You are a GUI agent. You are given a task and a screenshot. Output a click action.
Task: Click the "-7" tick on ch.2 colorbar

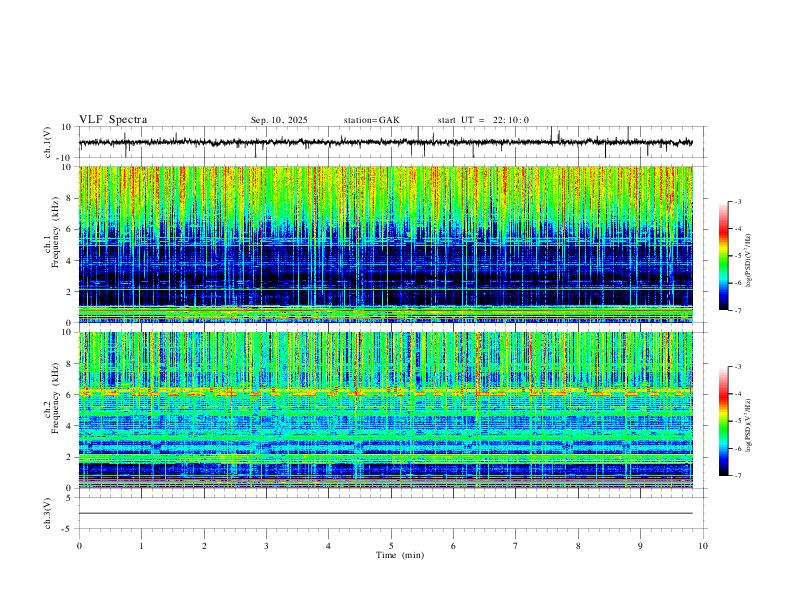pyautogui.click(x=738, y=476)
